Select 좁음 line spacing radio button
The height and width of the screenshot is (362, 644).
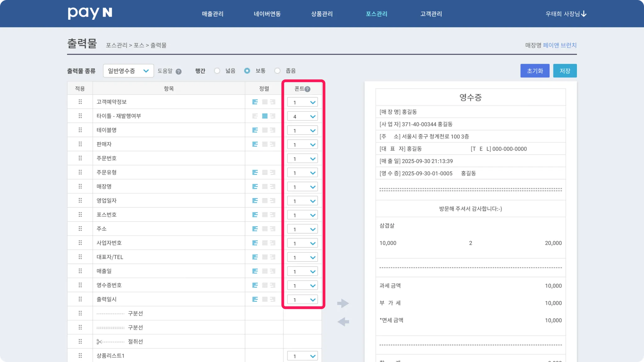tap(277, 71)
